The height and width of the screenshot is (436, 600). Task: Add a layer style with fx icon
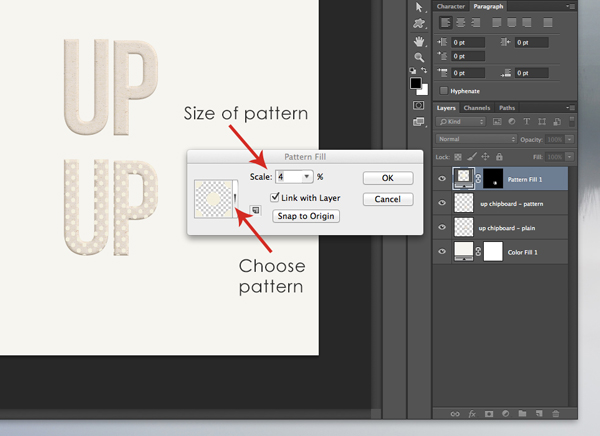pos(472,412)
